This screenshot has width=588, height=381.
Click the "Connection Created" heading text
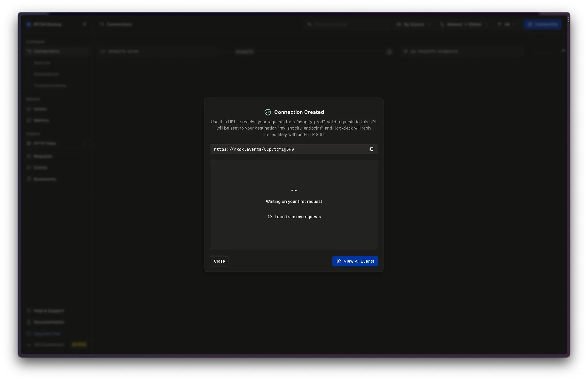coord(299,112)
